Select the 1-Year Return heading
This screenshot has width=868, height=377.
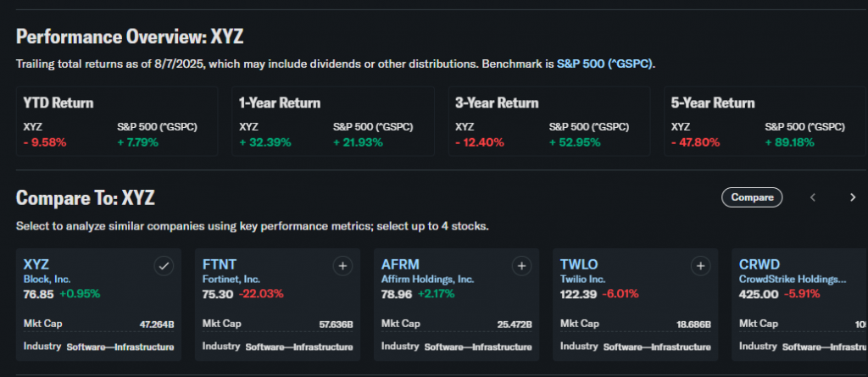click(x=280, y=103)
